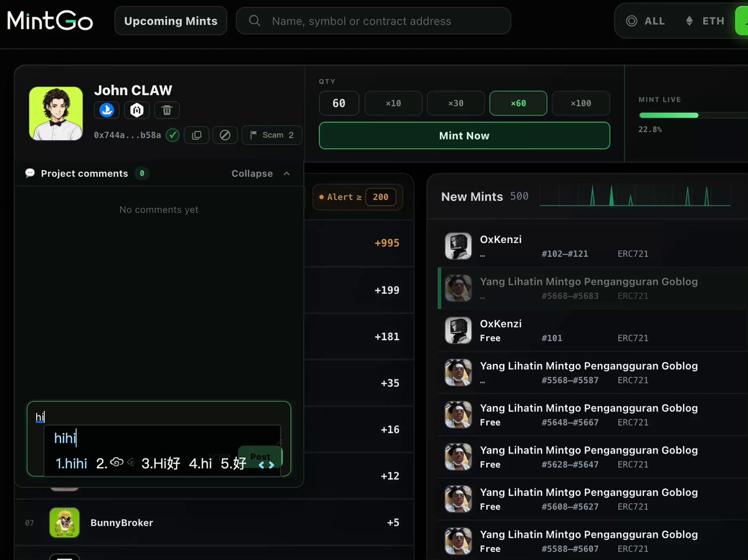The image size is (748, 560).
Task: Open the OpenSea link for John CLAW
Action: [107, 110]
